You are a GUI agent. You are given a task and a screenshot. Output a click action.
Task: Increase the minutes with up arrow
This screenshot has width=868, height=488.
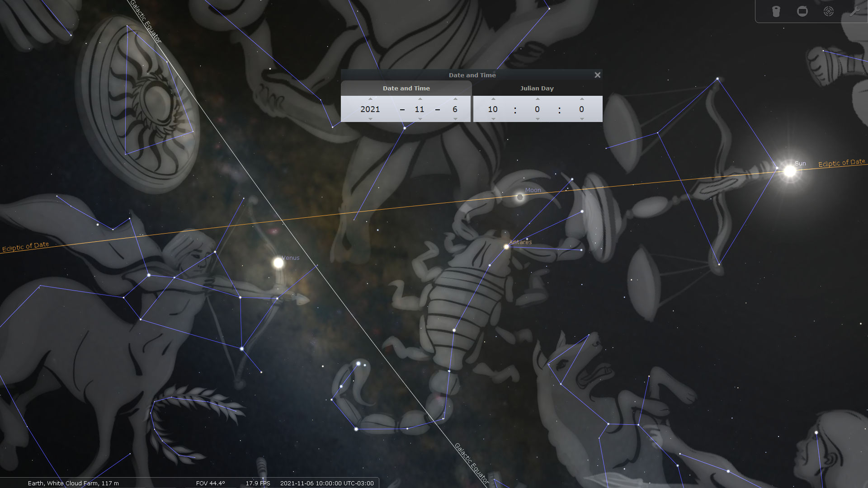pyautogui.click(x=538, y=99)
